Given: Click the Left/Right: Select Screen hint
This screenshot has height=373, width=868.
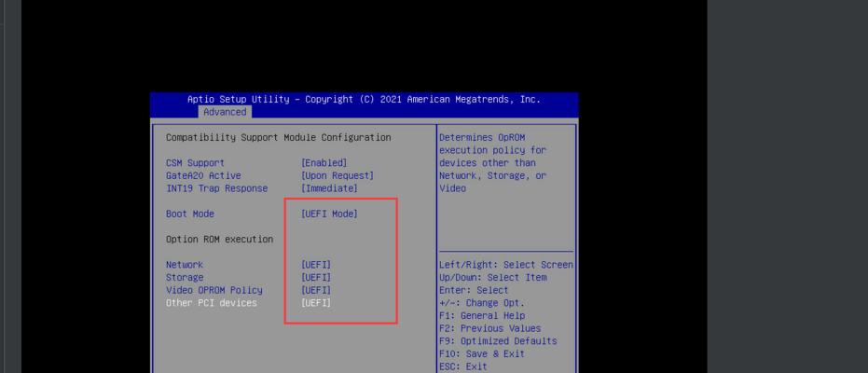Looking at the screenshot, I should pyautogui.click(x=506, y=265).
